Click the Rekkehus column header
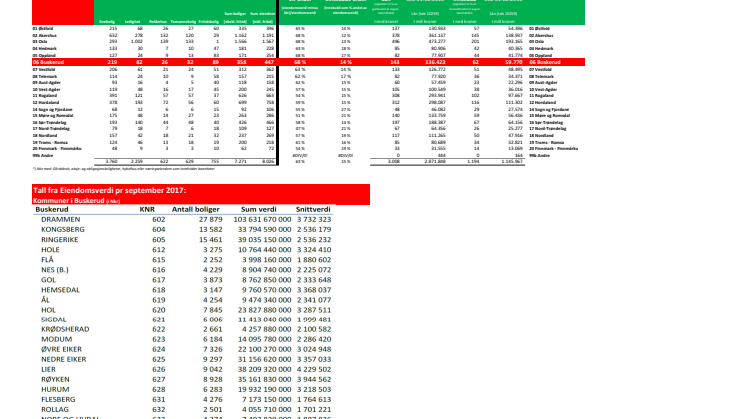 (158, 21)
